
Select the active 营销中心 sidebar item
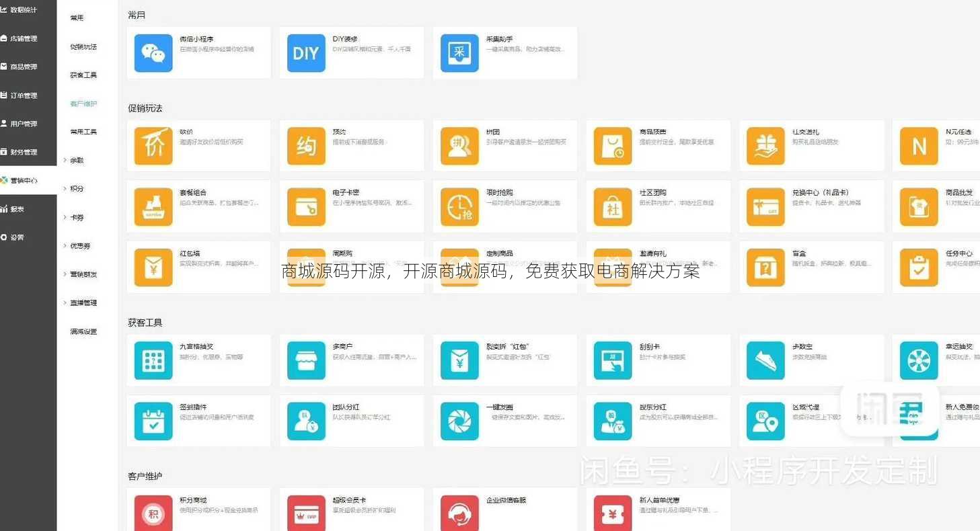pos(28,181)
